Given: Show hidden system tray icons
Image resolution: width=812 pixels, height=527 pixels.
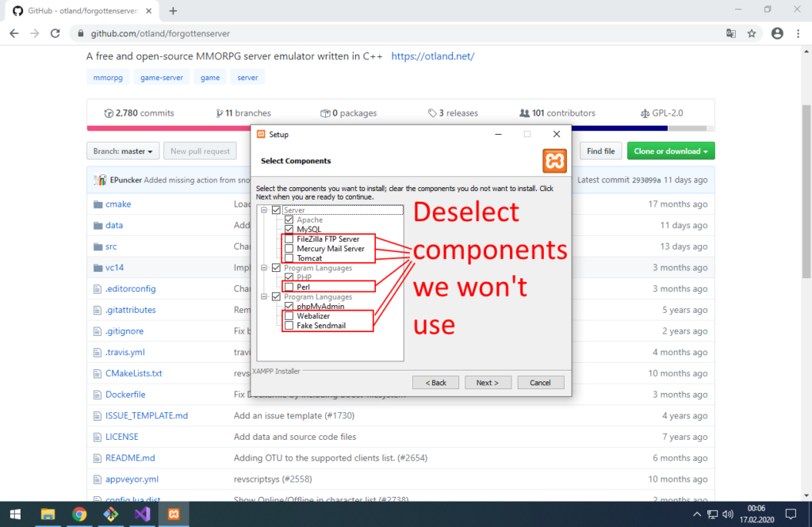Looking at the screenshot, I should coord(696,514).
